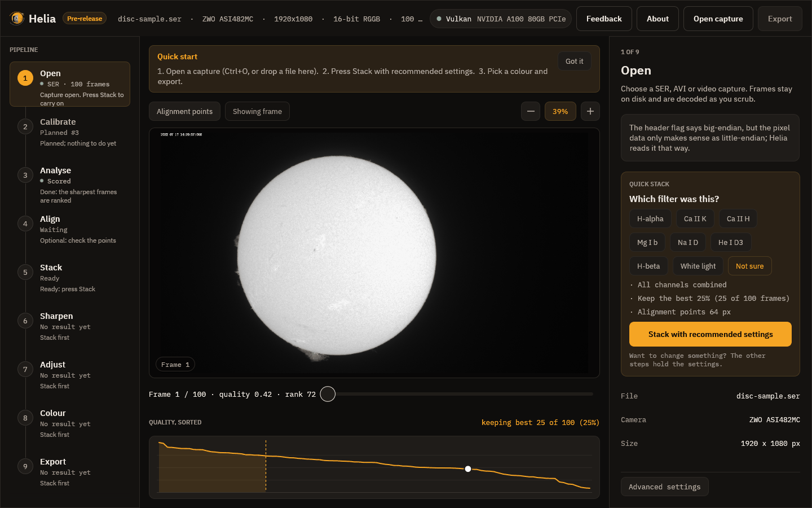Viewport: 812px width, 508px height.
Task: Click the Helia sun logo icon
Action: (x=17, y=19)
